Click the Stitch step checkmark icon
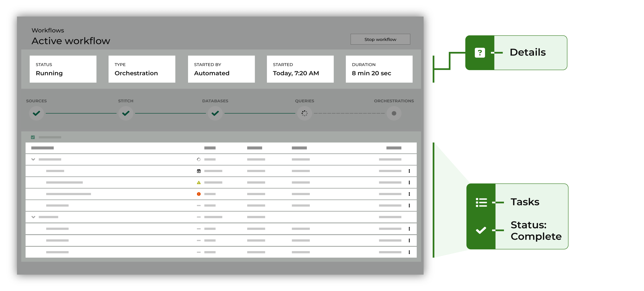Screen dimensions: 644x291 pos(126,113)
